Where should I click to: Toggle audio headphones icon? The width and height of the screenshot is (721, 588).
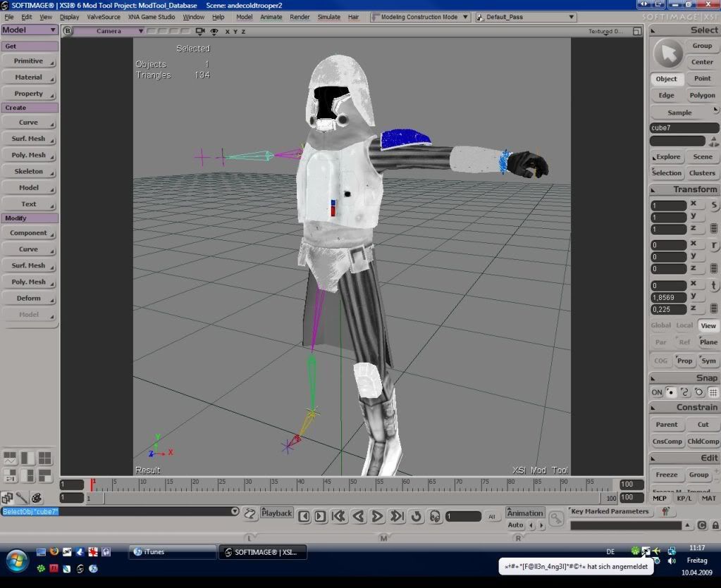pos(435,516)
